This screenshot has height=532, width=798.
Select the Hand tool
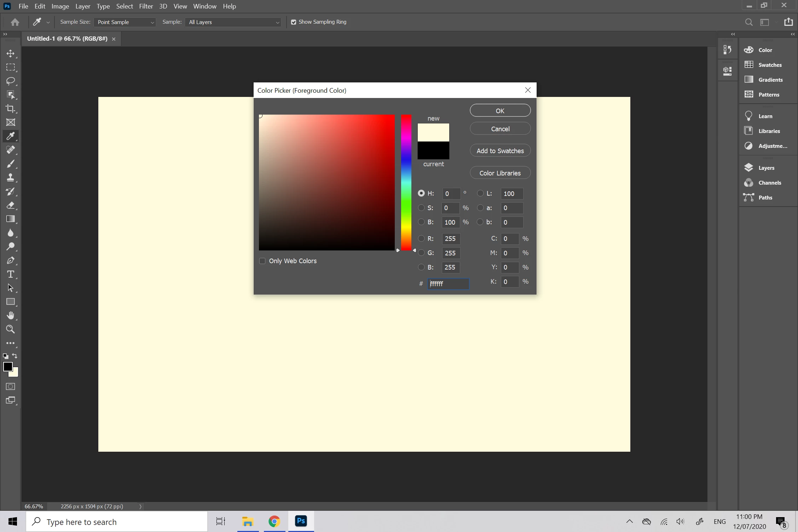11,316
